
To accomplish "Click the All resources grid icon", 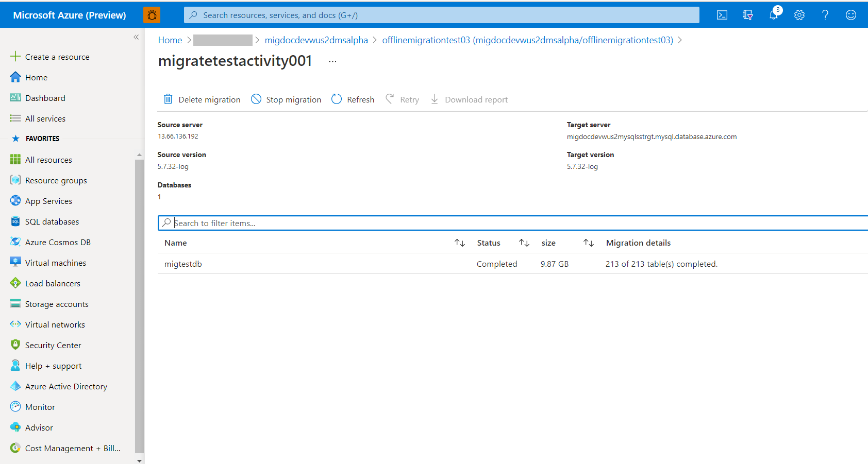I will [x=15, y=160].
